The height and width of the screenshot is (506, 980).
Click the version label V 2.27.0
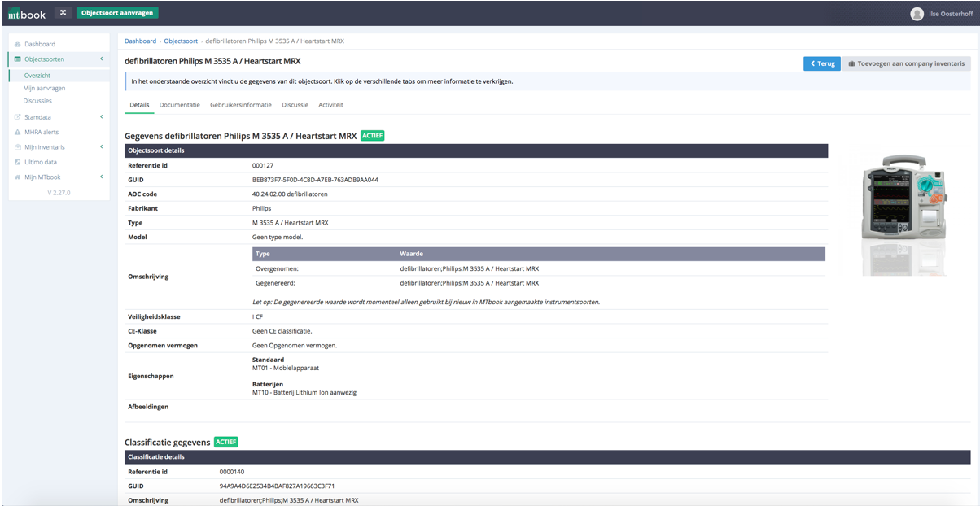(59, 193)
